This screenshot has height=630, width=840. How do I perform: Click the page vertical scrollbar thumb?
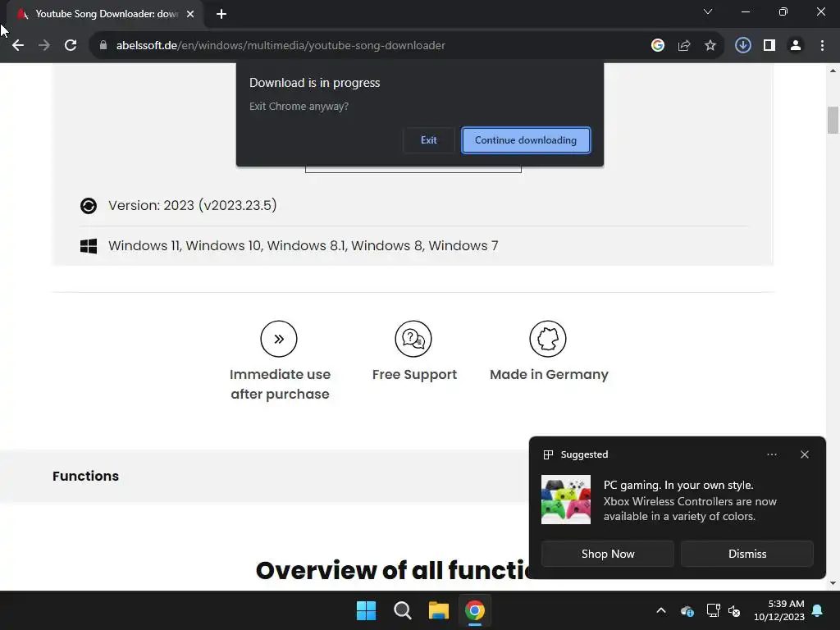point(833,120)
